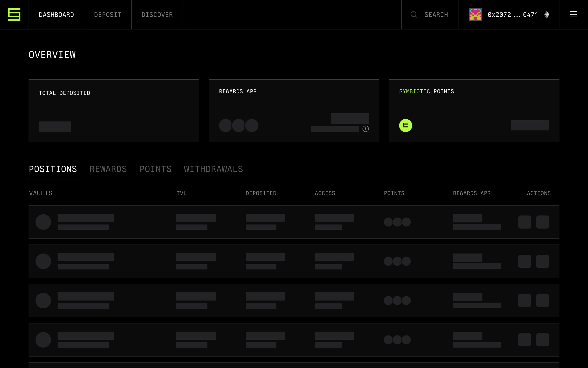Click the search magnifier icon

(414, 15)
